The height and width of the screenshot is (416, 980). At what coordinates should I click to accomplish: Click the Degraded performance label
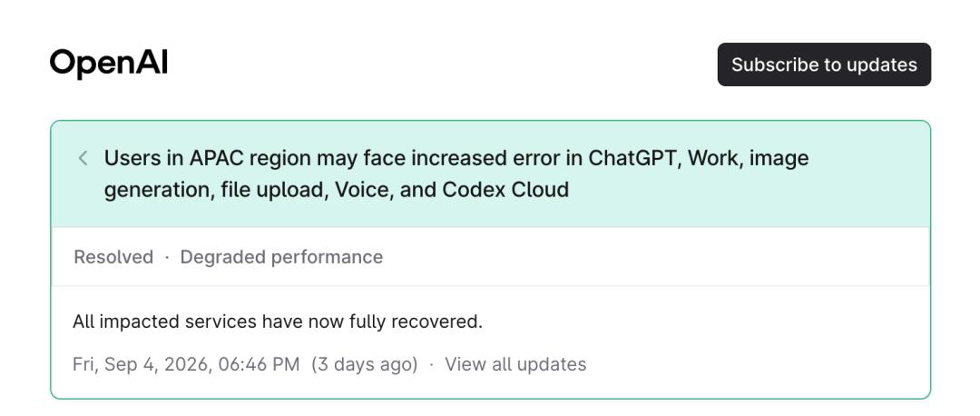(x=281, y=257)
